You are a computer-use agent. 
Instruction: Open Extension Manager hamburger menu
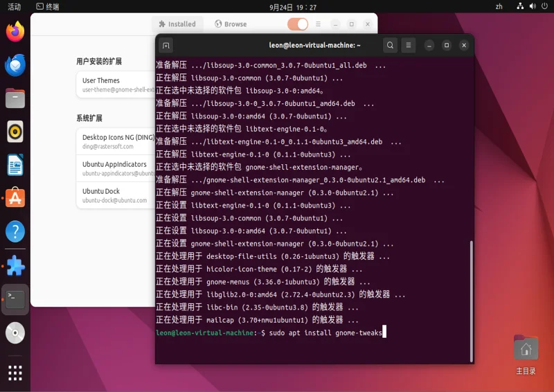318,24
